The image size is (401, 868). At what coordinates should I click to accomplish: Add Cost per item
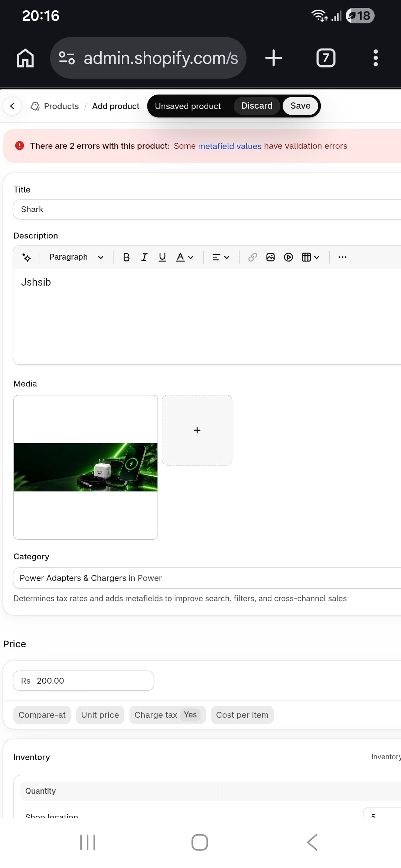click(242, 715)
